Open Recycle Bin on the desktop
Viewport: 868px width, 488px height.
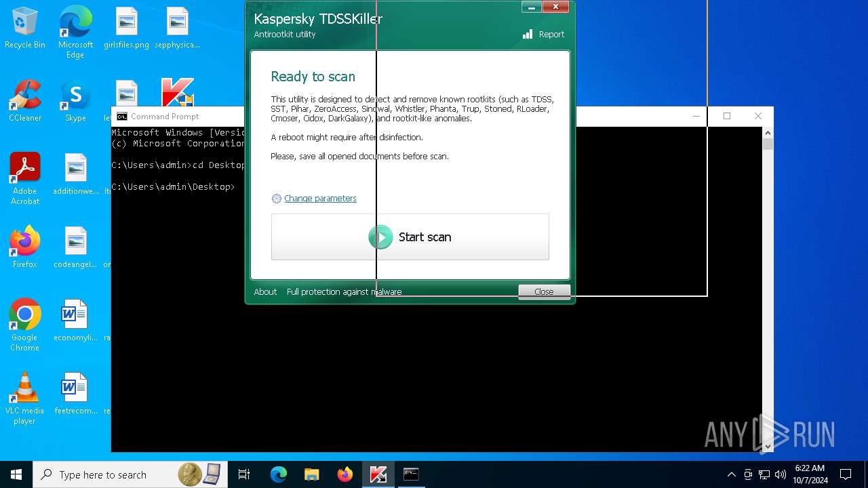(25, 28)
